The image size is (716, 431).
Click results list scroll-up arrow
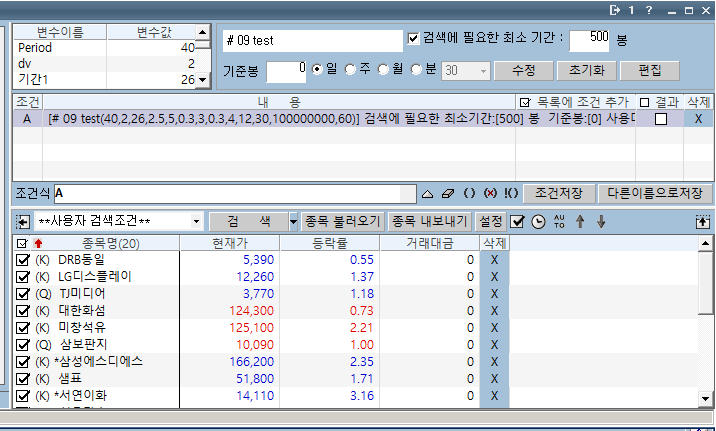[x=705, y=243]
